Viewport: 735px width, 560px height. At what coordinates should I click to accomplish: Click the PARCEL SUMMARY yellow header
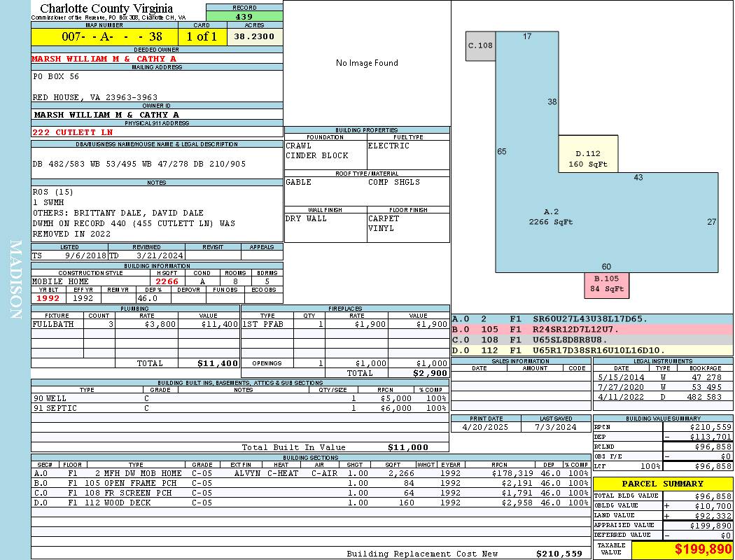click(662, 484)
